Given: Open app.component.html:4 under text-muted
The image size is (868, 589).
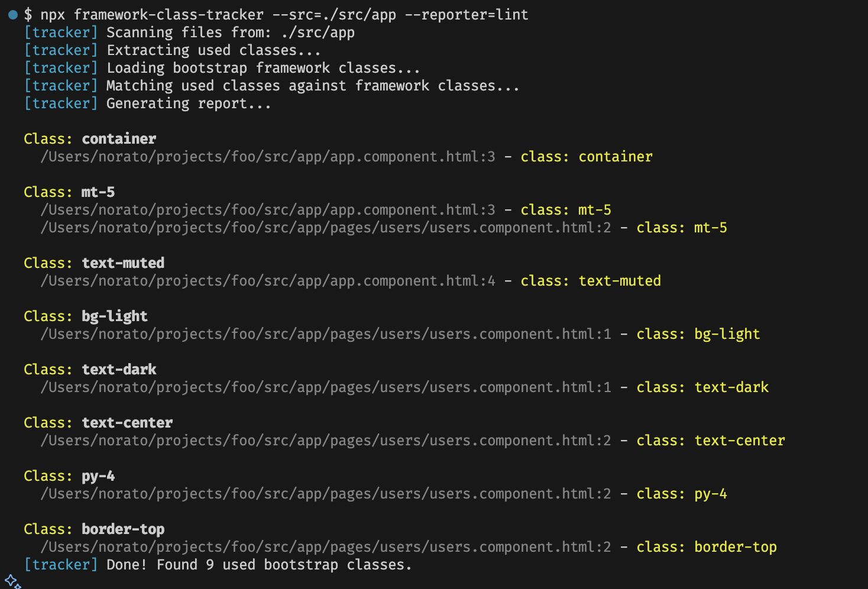Looking at the screenshot, I should tap(266, 280).
